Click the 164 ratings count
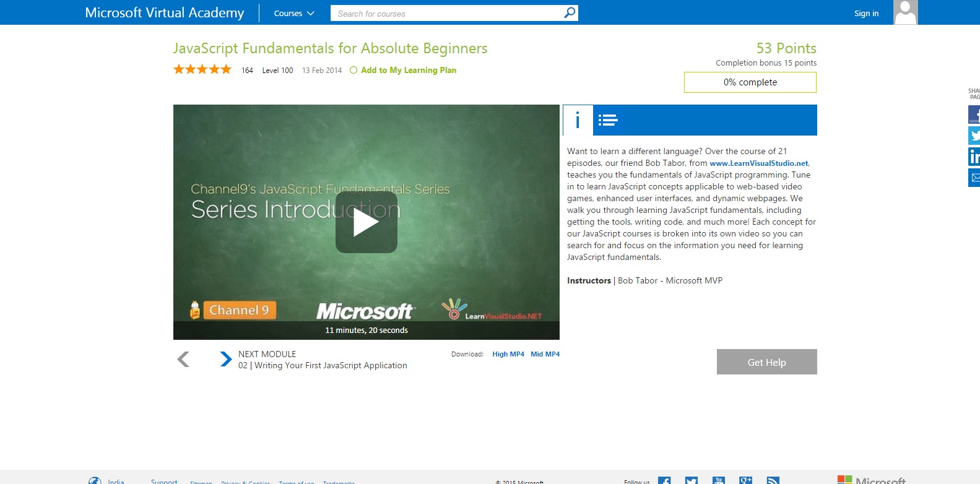Image resolution: width=980 pixels, height=484 pixels. 247,71
